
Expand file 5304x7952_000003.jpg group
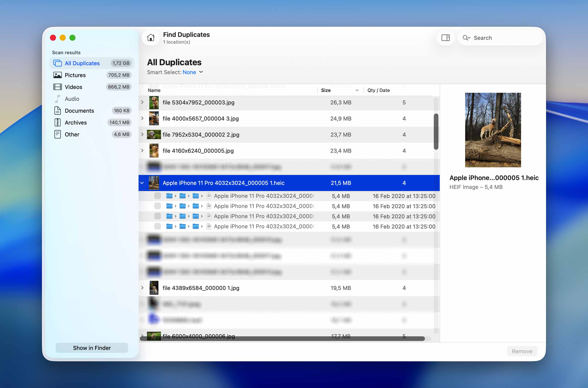pyautogui.click(x=142, y=102)
